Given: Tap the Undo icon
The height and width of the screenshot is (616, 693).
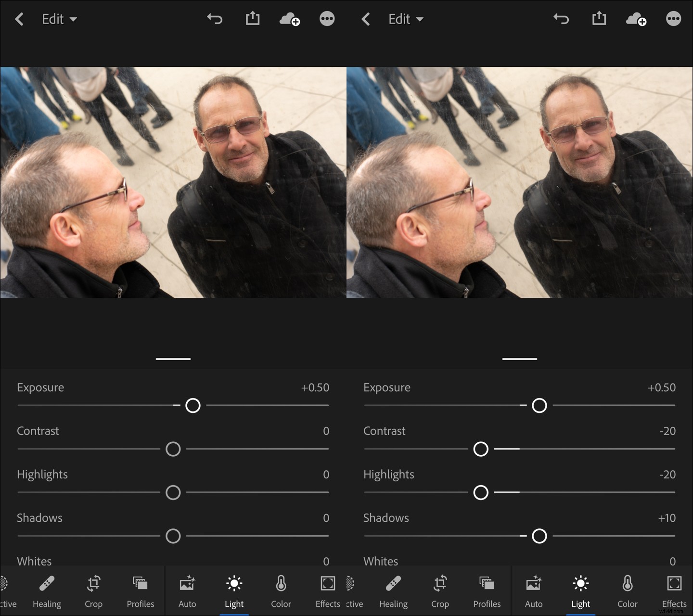Looking at the screenshot, I should [214, 19].
